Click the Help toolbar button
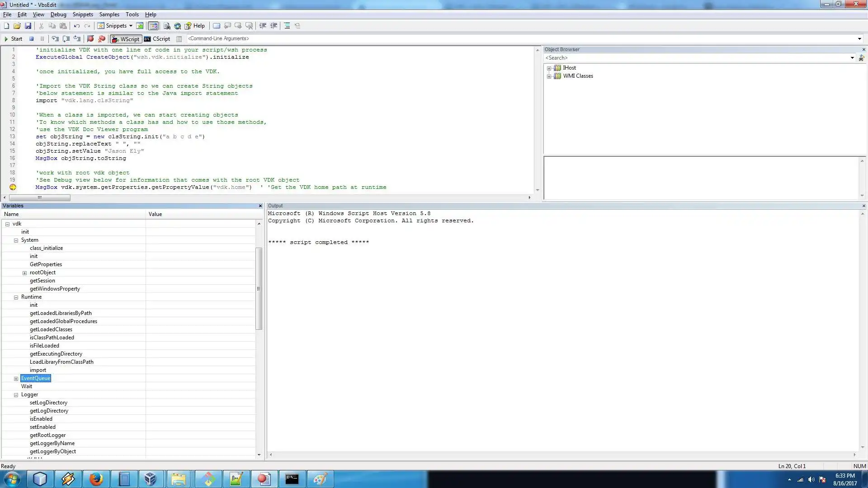 coord(195,26)
